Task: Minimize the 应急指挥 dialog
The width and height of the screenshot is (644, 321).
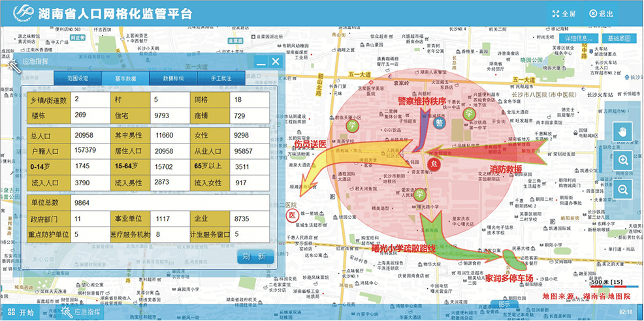Action: 261,62
